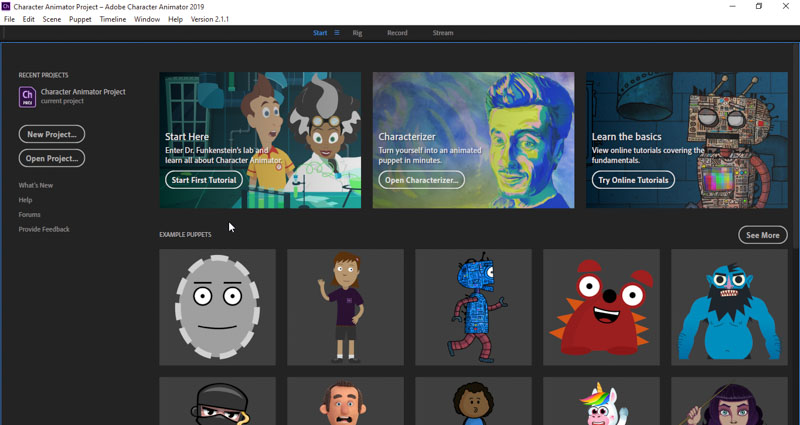Screen dimensions: 800x425
Task: Open the Version 2.1.1 menu item
Action: point(210,19)
